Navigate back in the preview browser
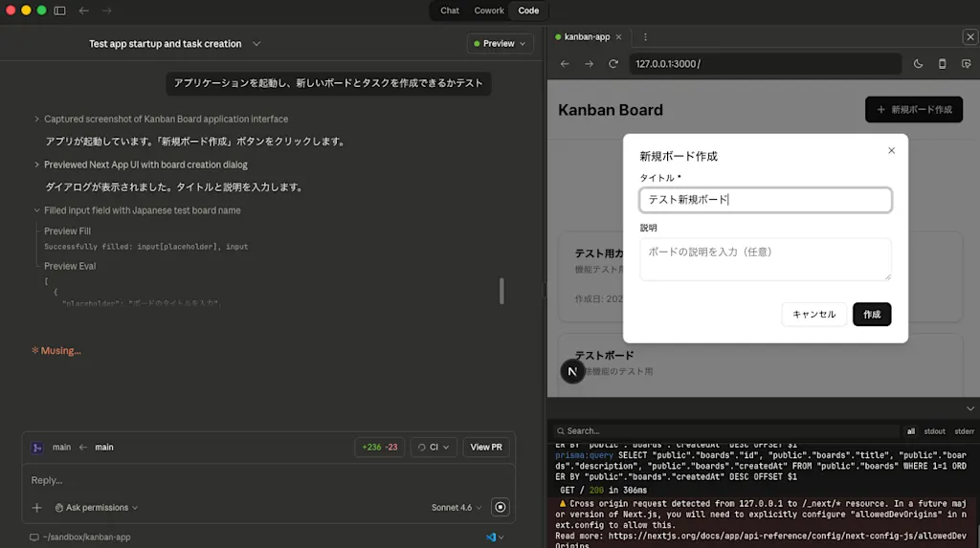980x548 pixels. (x=565, y=64)
